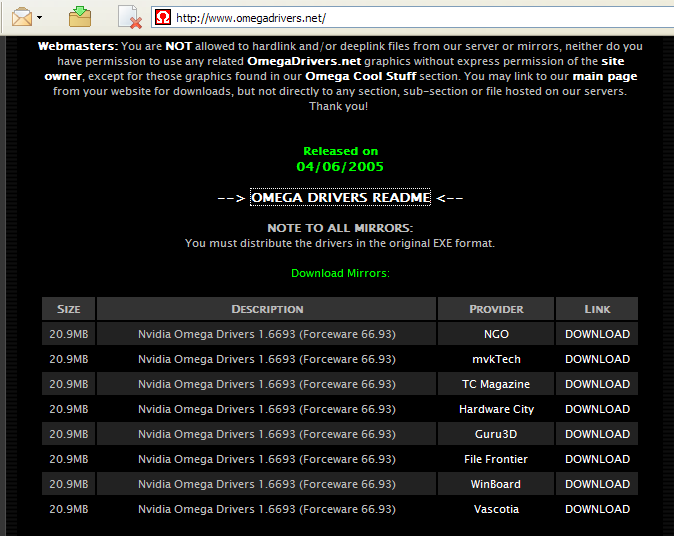This screenshot has height=536, width=674.
Task: Click the folder with green download arrow icon
Action: click(80, 17)
